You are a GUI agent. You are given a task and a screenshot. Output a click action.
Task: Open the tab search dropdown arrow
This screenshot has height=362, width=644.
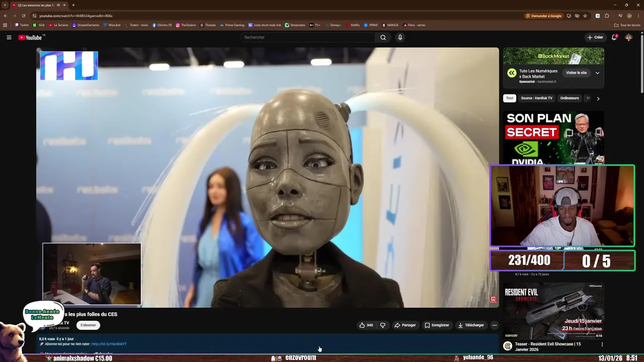coord(5,5)
